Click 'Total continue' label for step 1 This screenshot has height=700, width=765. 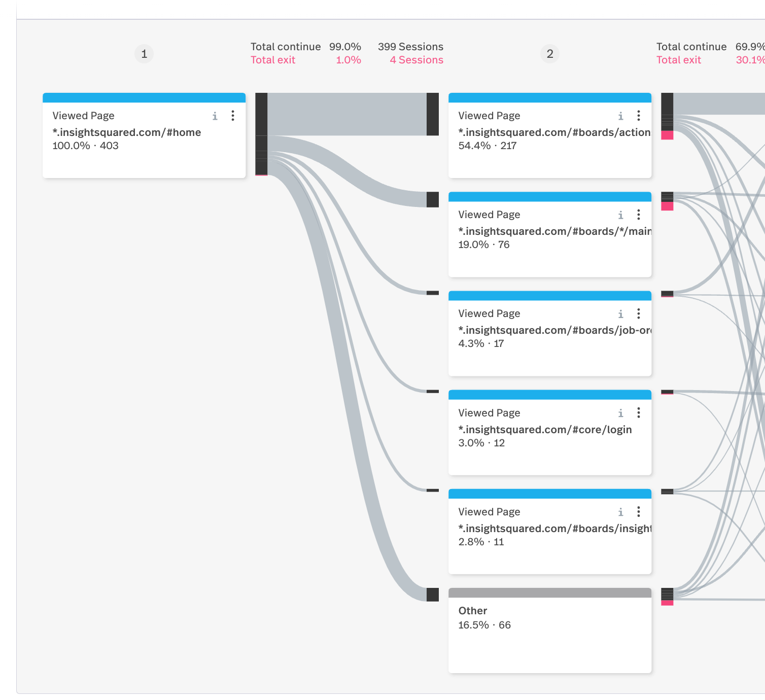[286, 47]
